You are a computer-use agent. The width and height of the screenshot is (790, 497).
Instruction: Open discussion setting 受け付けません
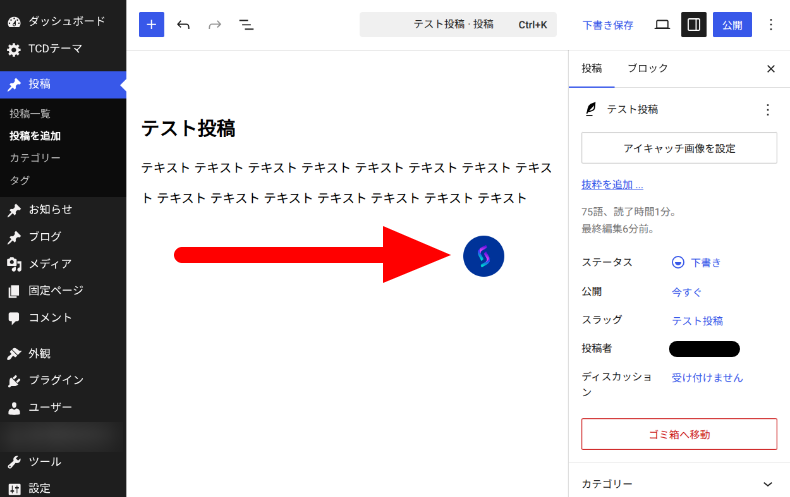pyautogui.click(x=707, y=378)
